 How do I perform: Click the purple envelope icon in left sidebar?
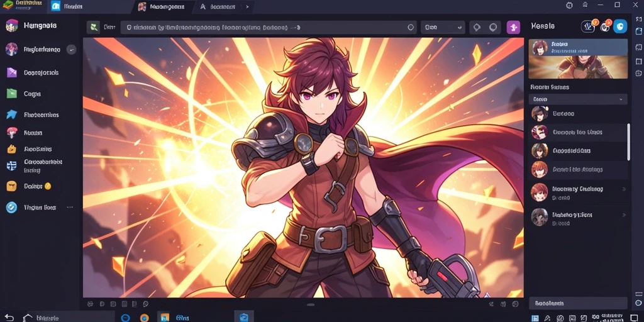coord(11,73)
